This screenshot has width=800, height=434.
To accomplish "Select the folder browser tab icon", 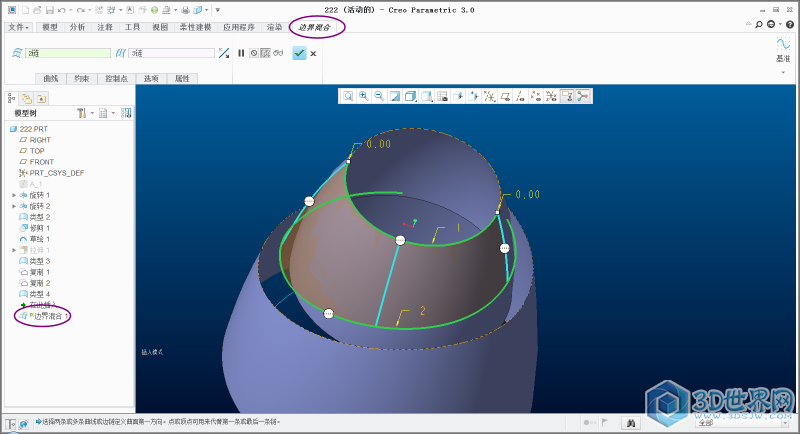I will (x=27, y=98).
